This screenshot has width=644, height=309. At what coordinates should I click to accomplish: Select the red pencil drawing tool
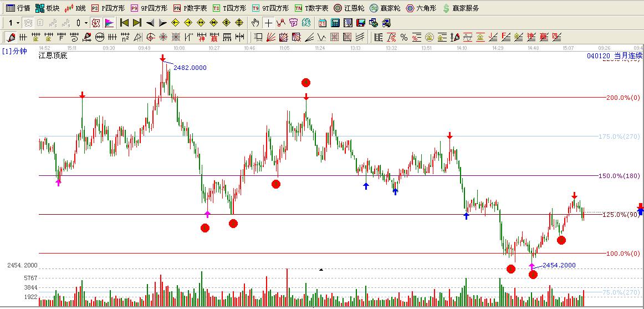tap(11, 37)
